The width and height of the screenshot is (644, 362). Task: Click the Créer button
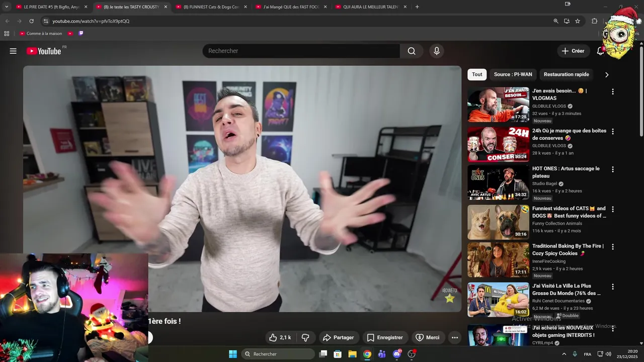(x=573, y=51)
